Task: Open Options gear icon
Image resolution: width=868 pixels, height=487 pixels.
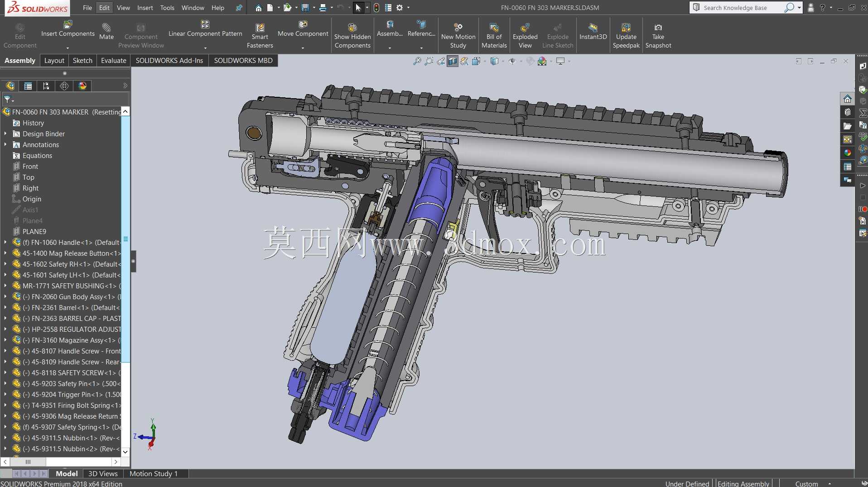Action: [399, 8]
